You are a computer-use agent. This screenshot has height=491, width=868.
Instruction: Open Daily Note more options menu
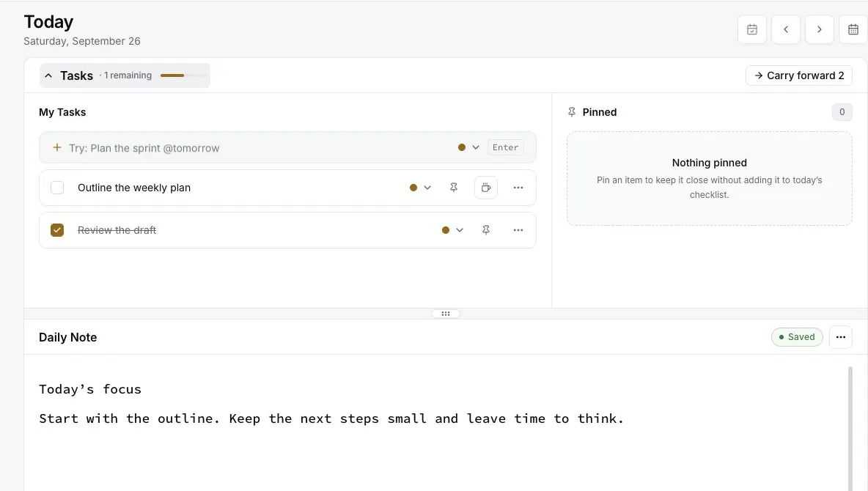point(840,337)
